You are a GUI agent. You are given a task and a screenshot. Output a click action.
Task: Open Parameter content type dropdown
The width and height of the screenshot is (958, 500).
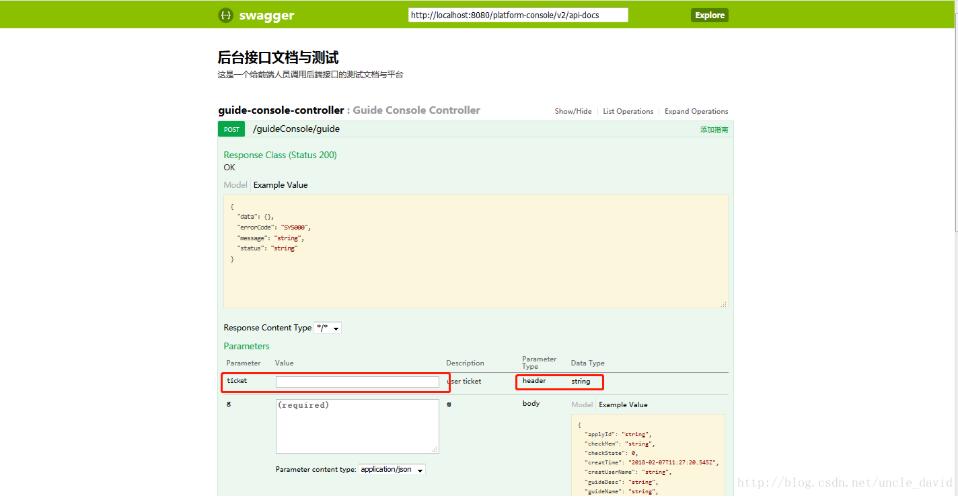[392, 469]
